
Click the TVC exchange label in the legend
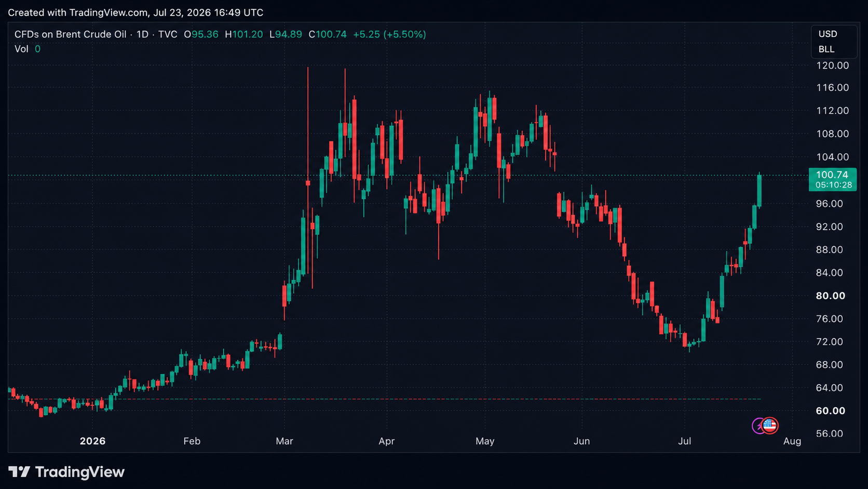(x=168, y=34)
